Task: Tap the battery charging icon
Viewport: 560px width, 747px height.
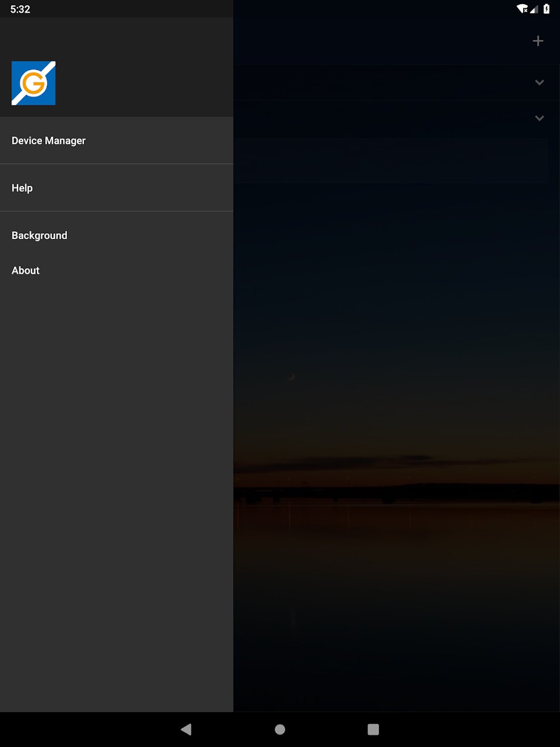Action: pyautogui.click(x=546, y=9)
